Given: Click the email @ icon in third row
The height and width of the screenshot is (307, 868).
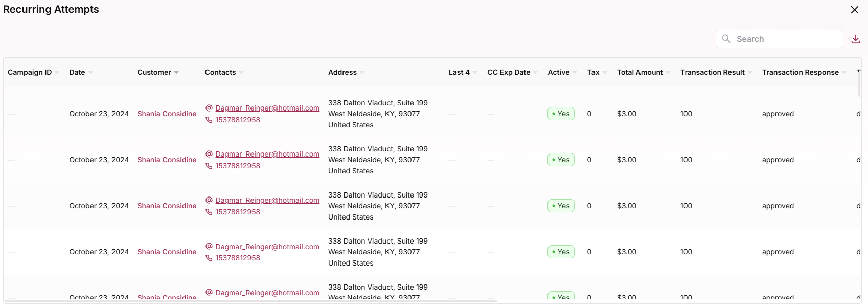Looking at the screenshot, I should pos(209,200).
